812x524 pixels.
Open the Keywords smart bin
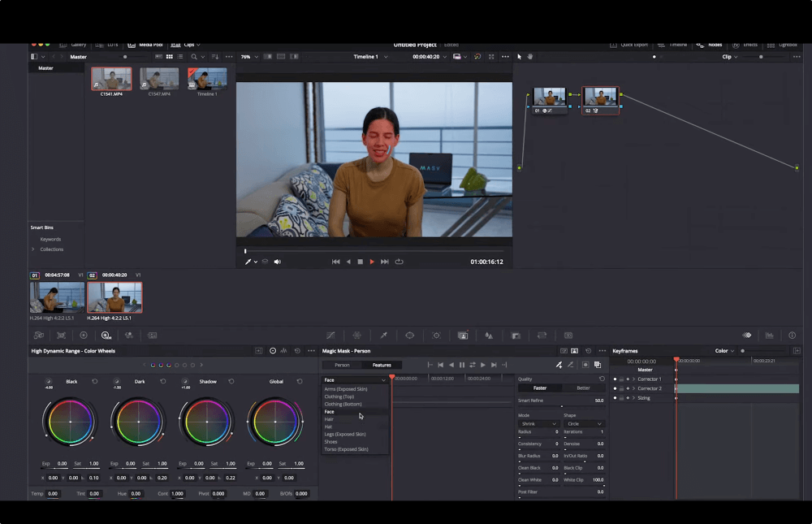coord(50,240)
